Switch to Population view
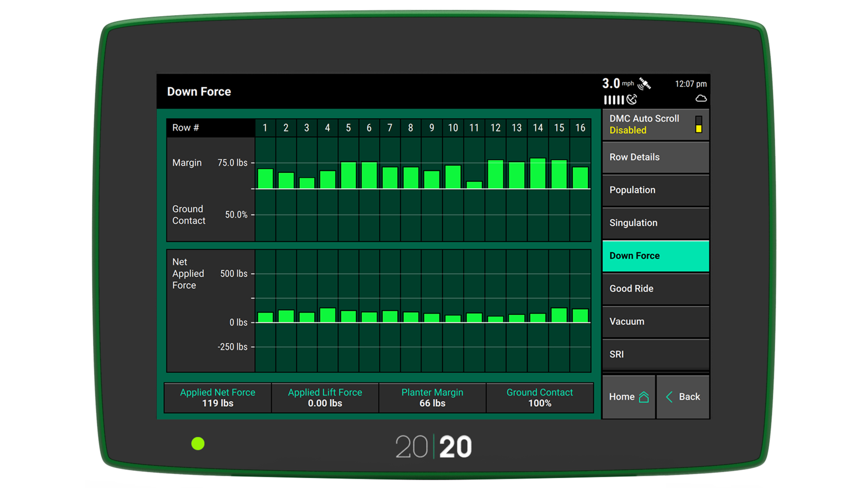Screen dimensions: 868x488 click(x=655, y=190)
